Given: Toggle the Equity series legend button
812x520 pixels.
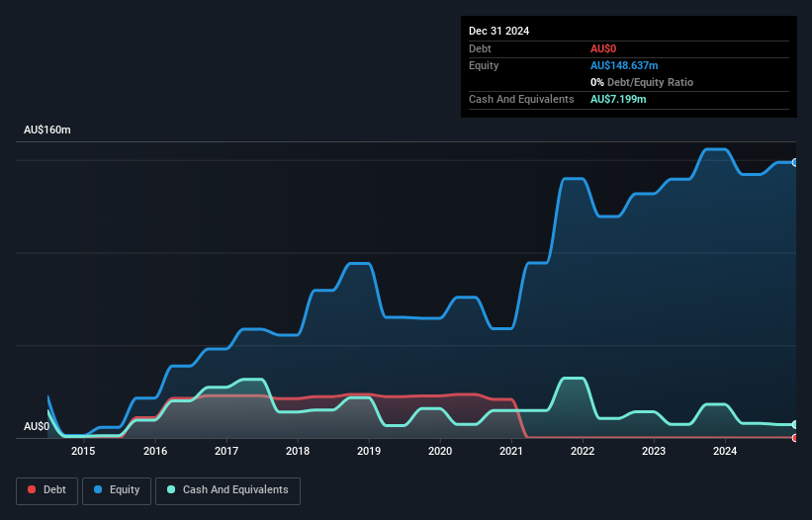Looking at the screenshot, I should (x=117, y=490).
